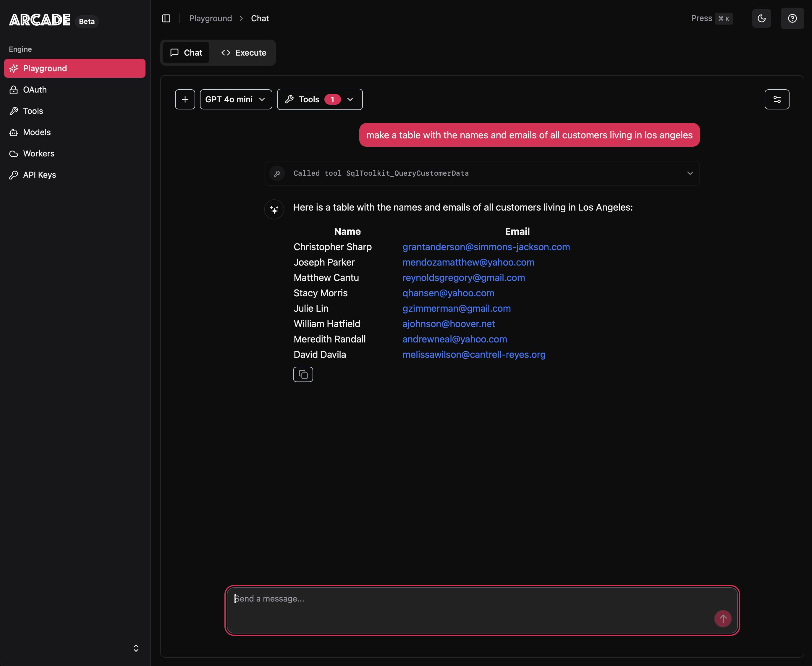Viewport: 812px width, 666px height.
Task: Click the name Julie Lin
Action: click(x=311, y=308)
